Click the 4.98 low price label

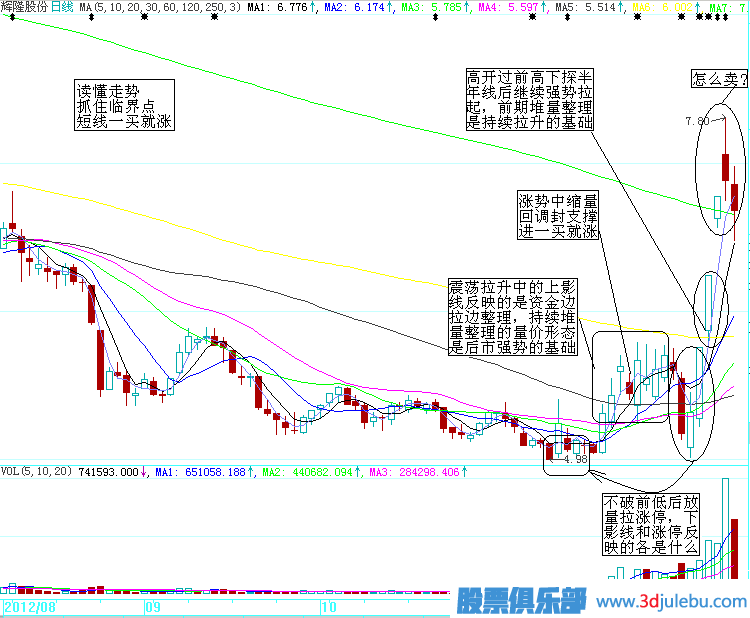pyautogui.click(x=573, y=460)
